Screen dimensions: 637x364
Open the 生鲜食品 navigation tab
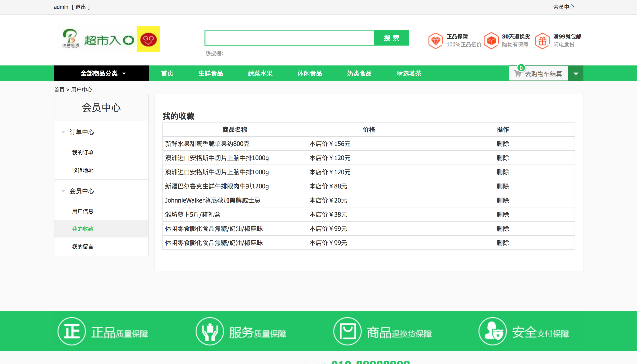pyautogui.click(x=210, y=73)
